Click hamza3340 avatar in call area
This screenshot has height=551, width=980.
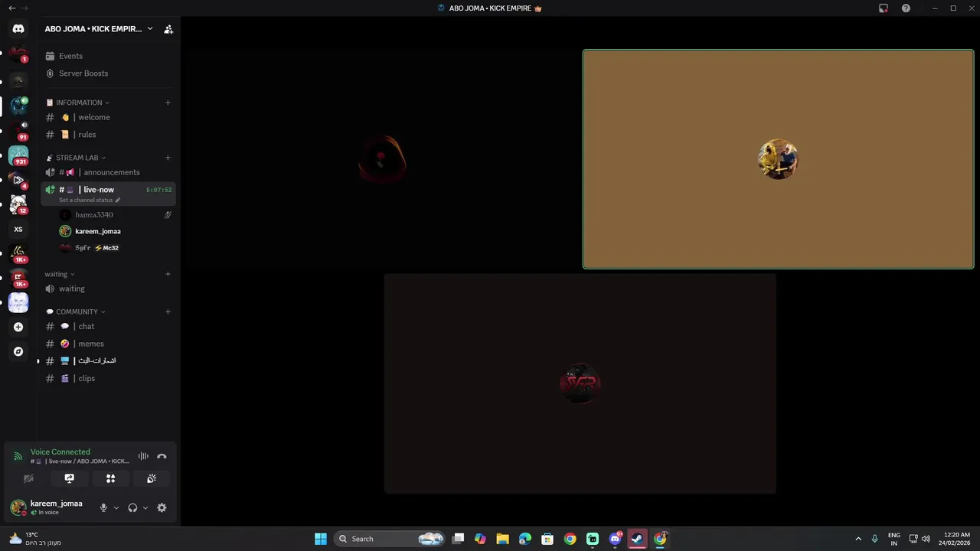[x=381, y=159]
